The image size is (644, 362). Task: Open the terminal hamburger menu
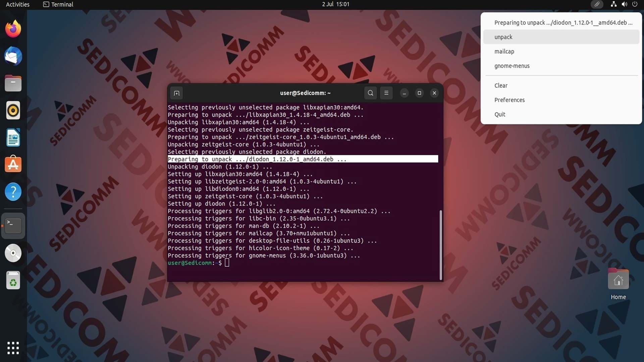pos(386,93)
